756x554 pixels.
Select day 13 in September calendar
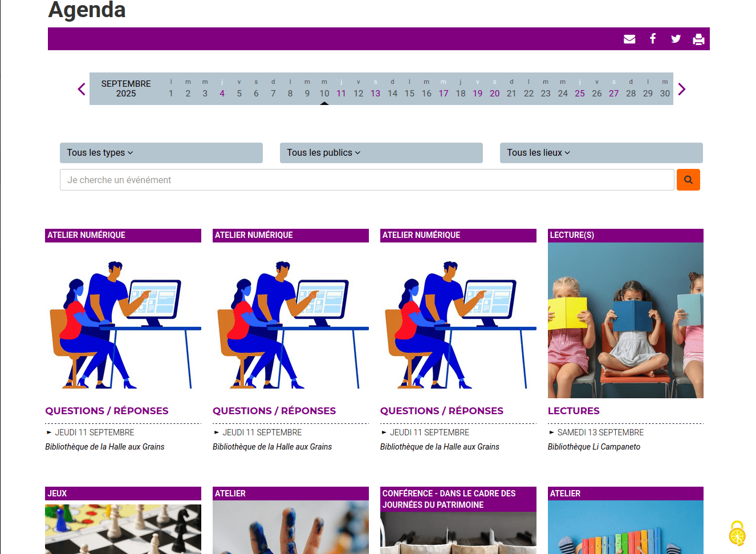click(x=375, y=94)
